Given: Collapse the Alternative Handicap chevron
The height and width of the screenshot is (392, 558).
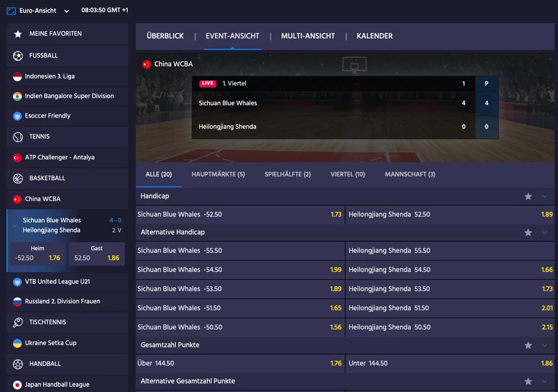Looking at the screenshot, I should click(x=545, y=233).
